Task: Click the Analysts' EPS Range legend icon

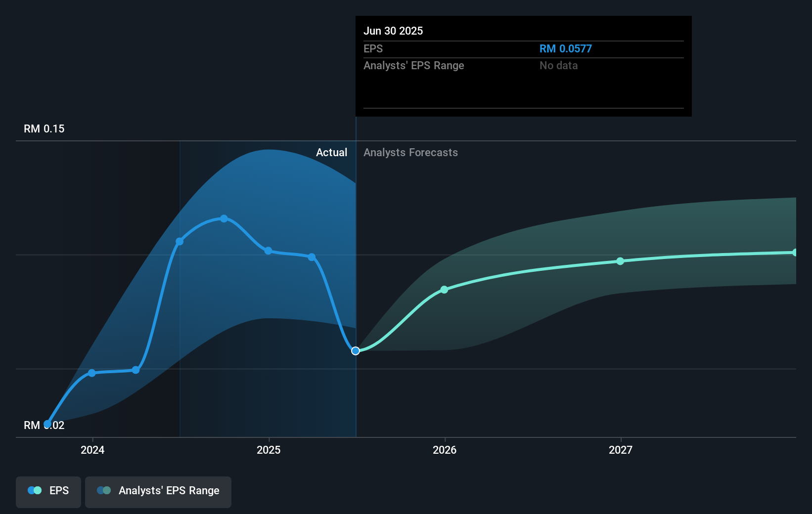Action: (x=104, y=490)
